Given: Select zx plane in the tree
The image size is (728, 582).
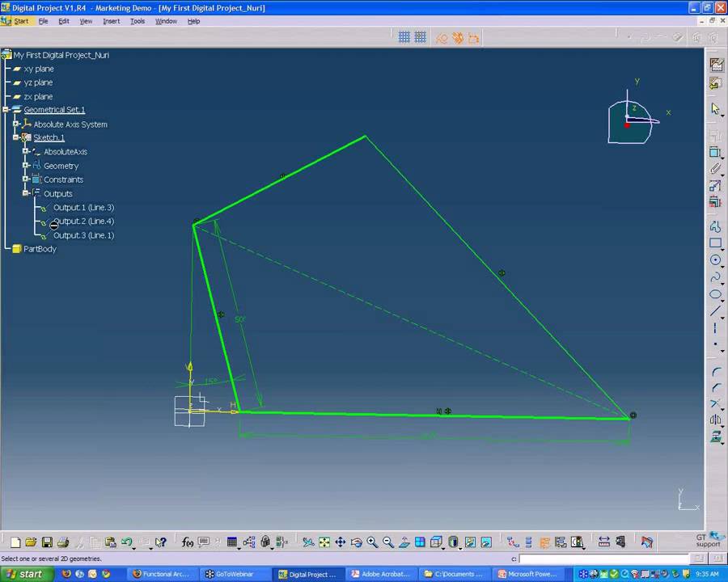Looking at the screenshot, I should click(38, 96).
